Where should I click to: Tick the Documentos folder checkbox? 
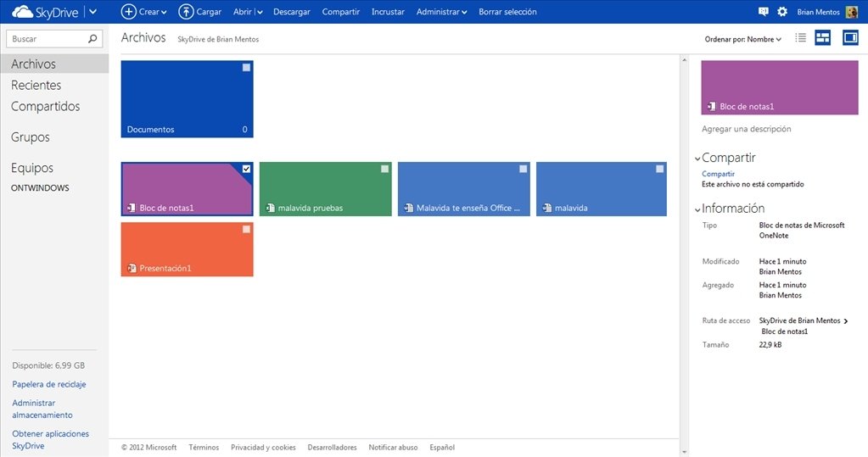246,68
